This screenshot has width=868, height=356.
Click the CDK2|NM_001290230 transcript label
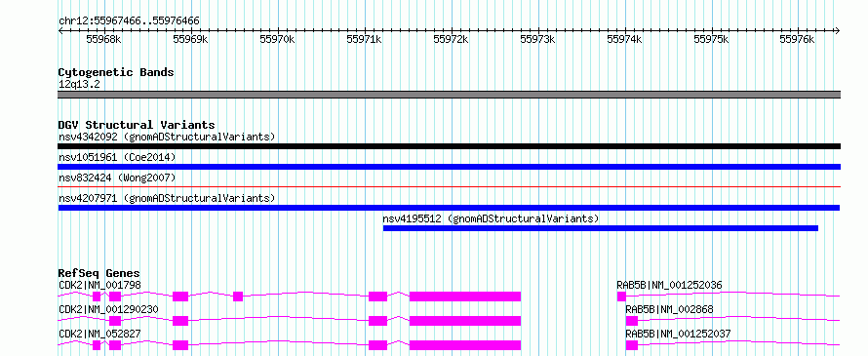108,309
